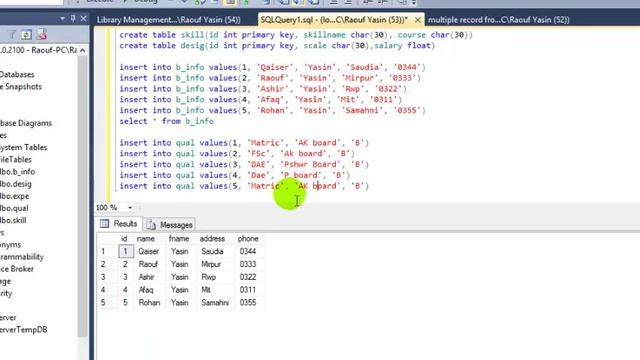640x360 pixels.
Task: Select dbo.expe table node
Action: (14, 196)
